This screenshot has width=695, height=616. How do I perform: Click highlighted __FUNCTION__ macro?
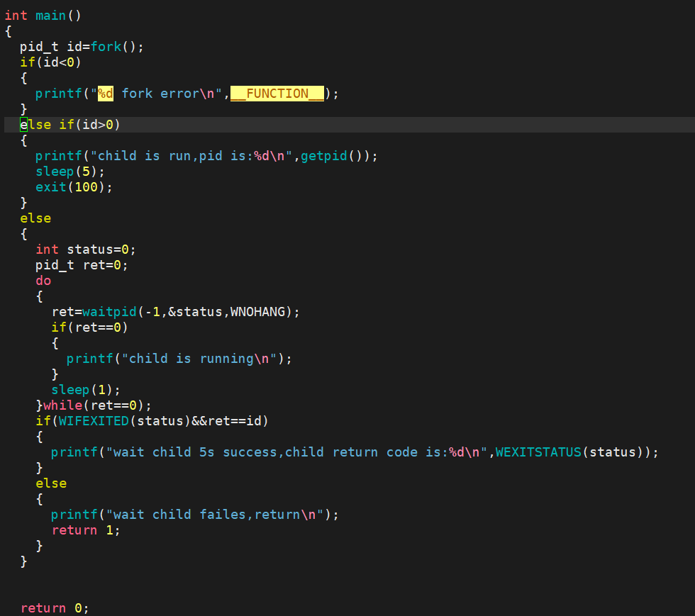(x=277, y=94)
